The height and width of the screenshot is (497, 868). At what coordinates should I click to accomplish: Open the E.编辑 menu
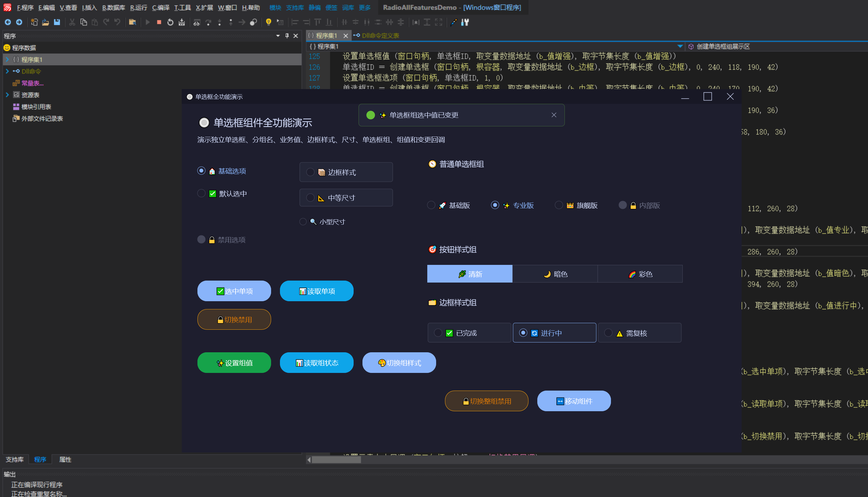46,8
